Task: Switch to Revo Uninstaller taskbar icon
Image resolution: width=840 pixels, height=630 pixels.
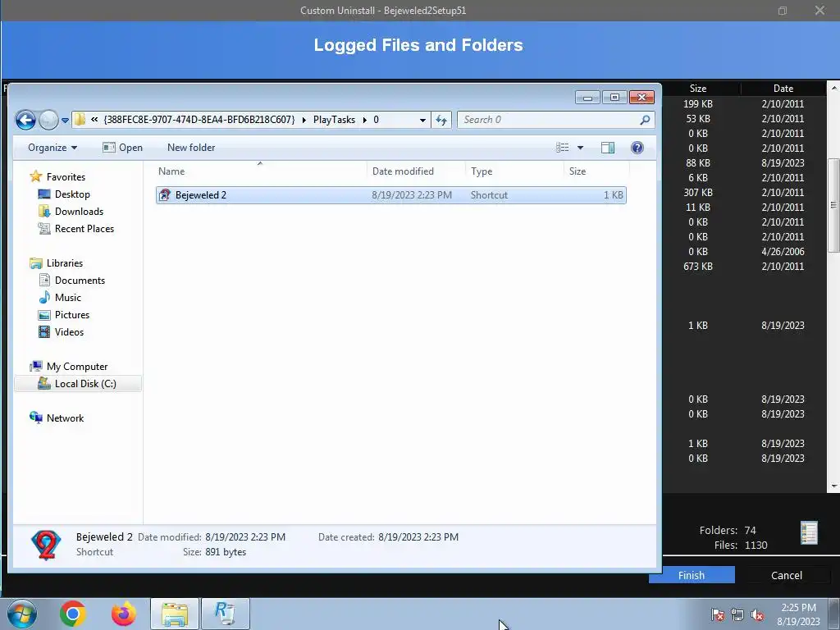Action: (226, 614)
